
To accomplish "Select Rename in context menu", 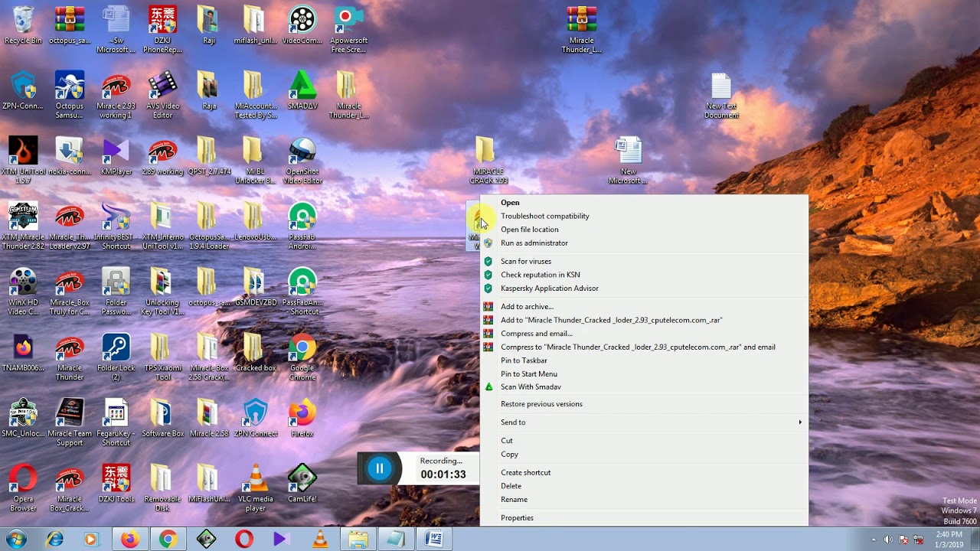I will pyautogui.click(x=644, y=500).
